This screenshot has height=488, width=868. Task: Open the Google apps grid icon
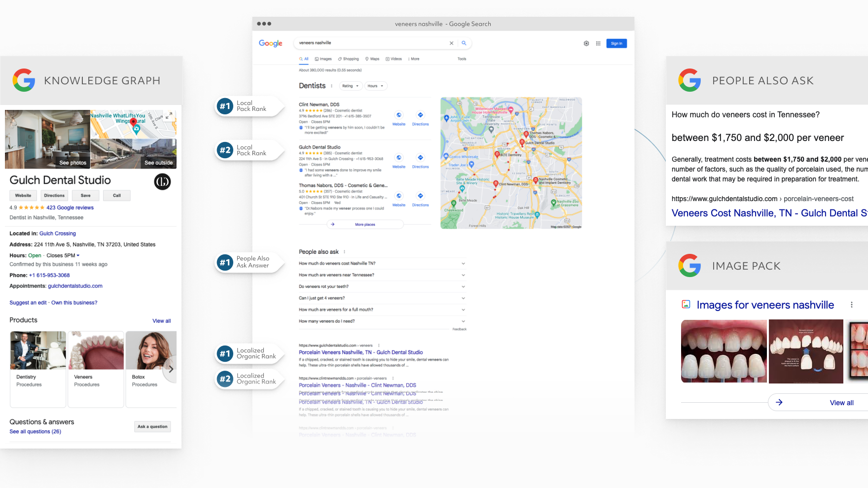(598, 43)
